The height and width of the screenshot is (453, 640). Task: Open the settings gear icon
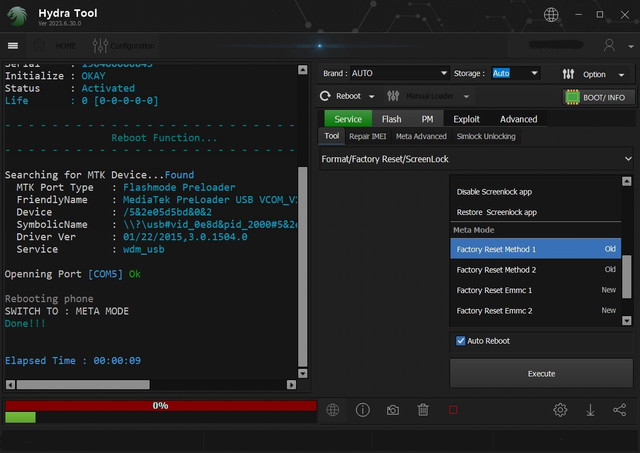click(x=560, y=410)
